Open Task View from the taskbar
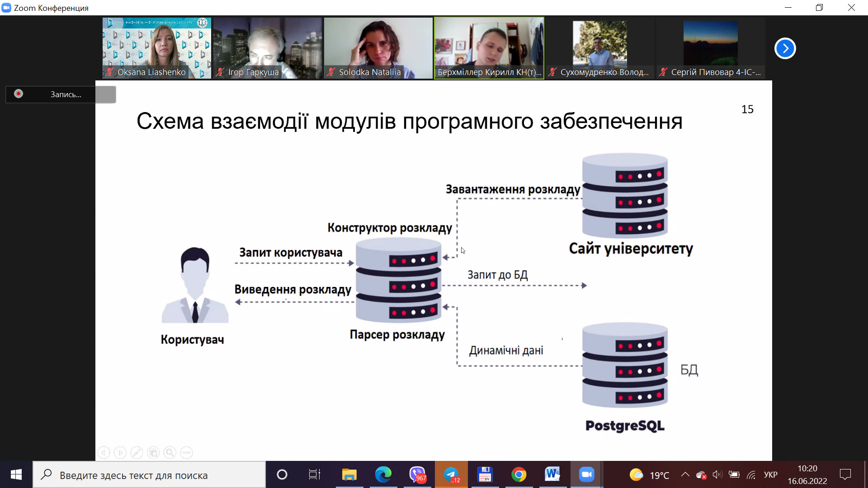 (x=314, y=474)
